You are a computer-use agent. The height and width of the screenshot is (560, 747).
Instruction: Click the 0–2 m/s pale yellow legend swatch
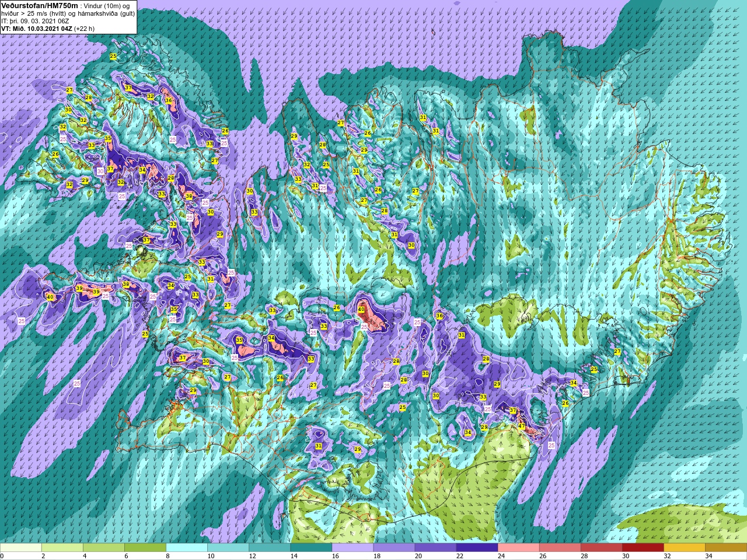tap(21, 548)
